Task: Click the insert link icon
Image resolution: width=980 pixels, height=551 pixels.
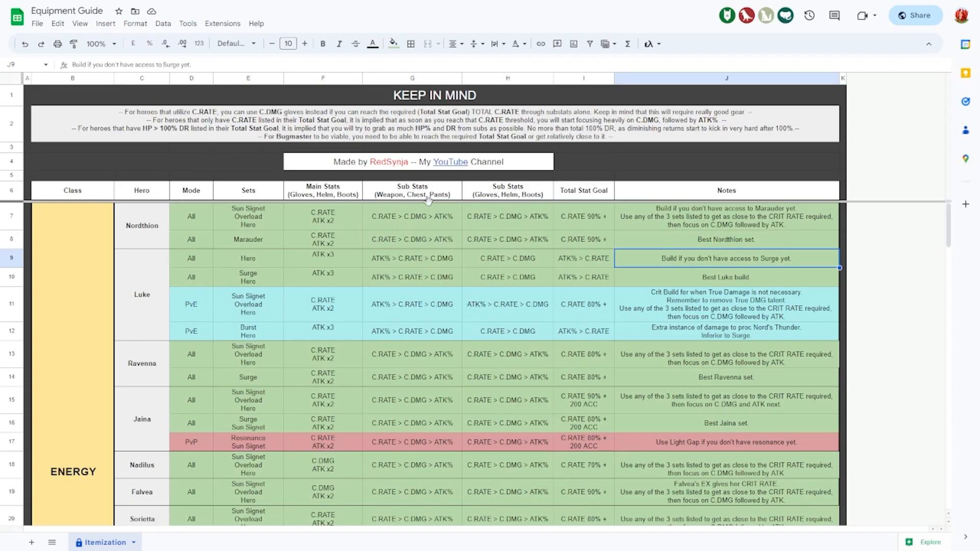Action: [x=541, y=44]
